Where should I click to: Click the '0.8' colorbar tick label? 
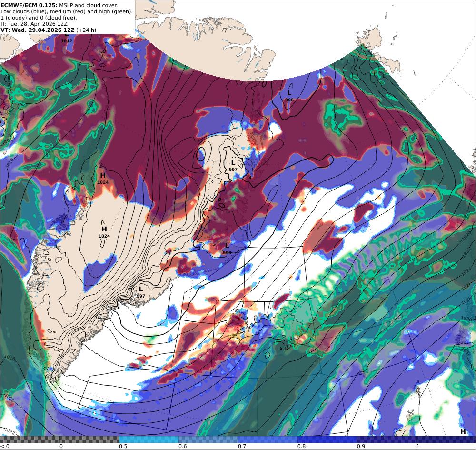pyautogui.click(x=301, y=446)
